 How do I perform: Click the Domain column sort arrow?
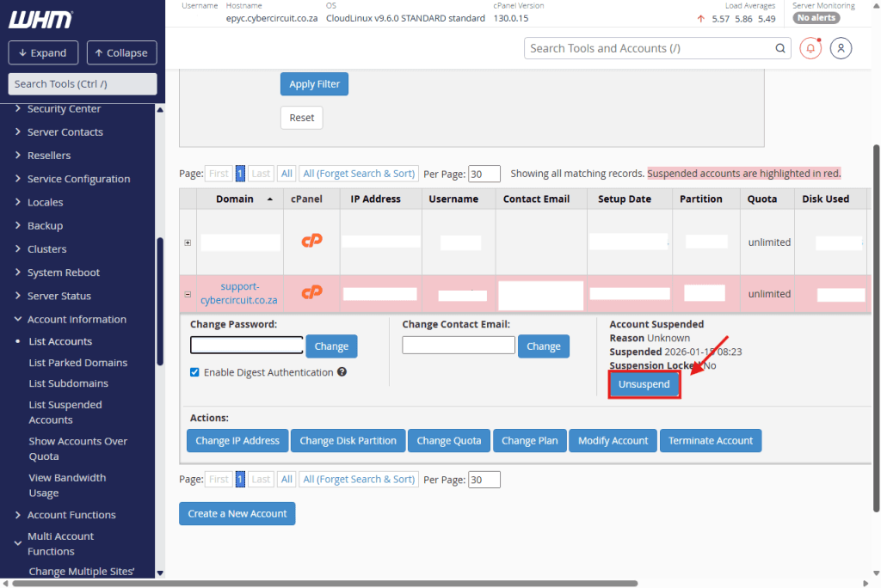click(270, 199)
